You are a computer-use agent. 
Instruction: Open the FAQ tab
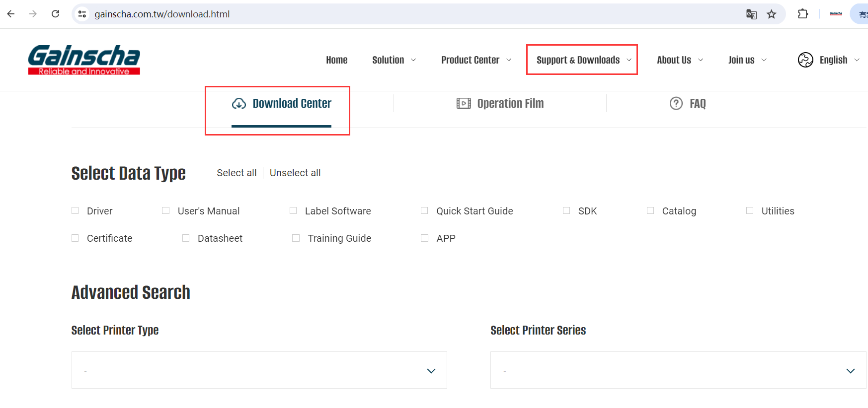pos(688,103)
